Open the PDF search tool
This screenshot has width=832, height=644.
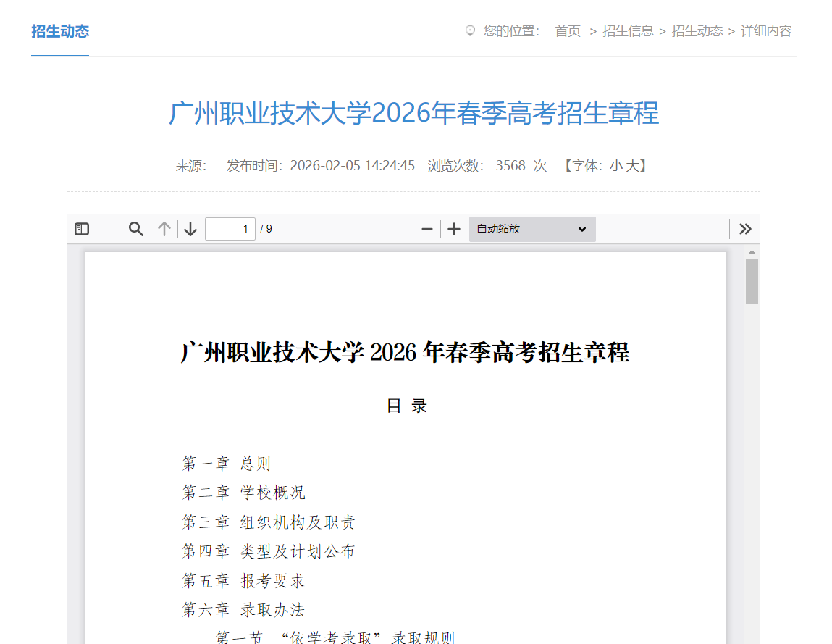(135, 228)
